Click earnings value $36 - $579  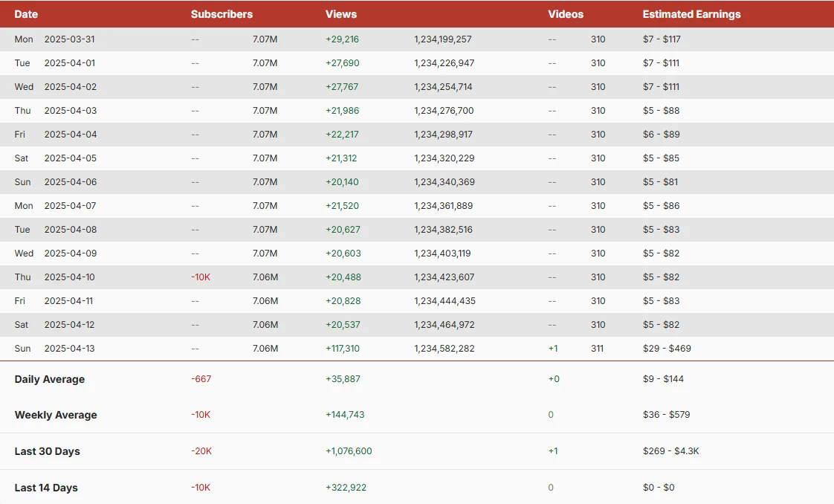click(x=667, y=415)
